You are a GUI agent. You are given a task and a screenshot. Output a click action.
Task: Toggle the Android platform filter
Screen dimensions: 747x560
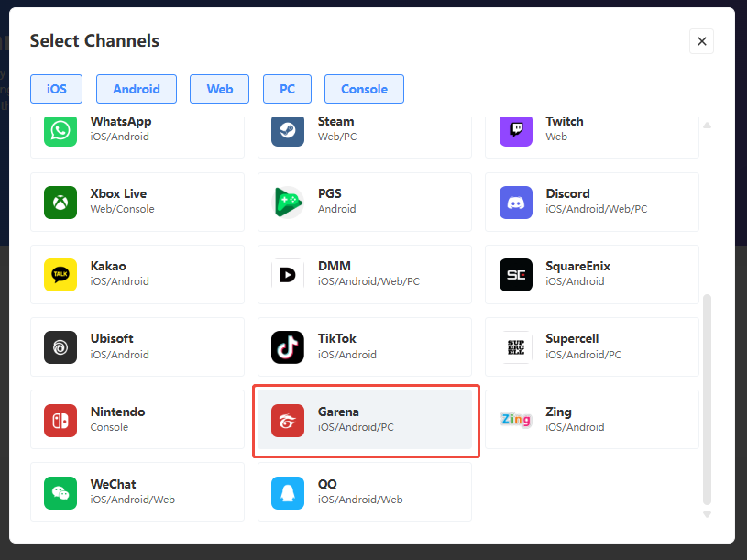click(x=137, y=89)
